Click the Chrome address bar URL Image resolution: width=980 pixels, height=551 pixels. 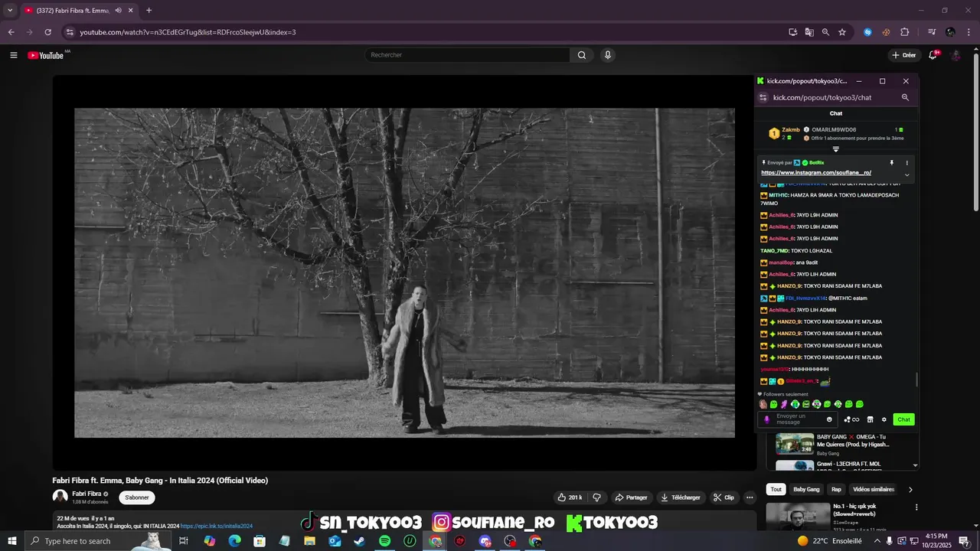188,32
